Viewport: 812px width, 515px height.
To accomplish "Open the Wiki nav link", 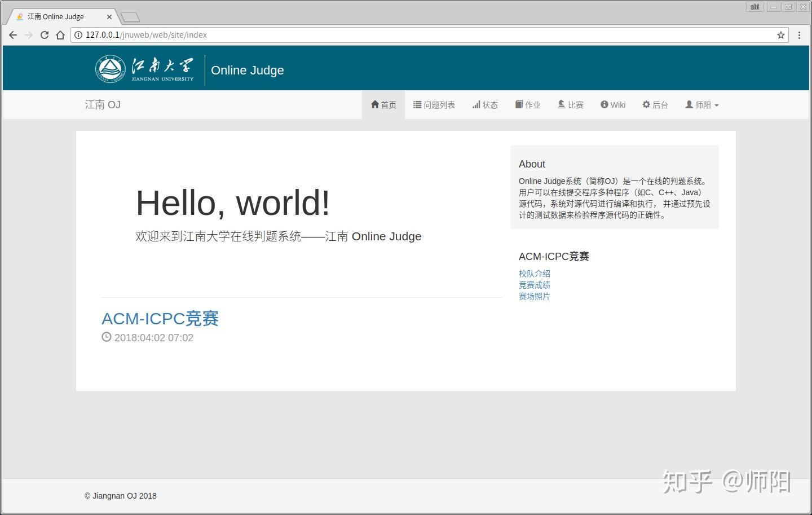I will [613, 105].
